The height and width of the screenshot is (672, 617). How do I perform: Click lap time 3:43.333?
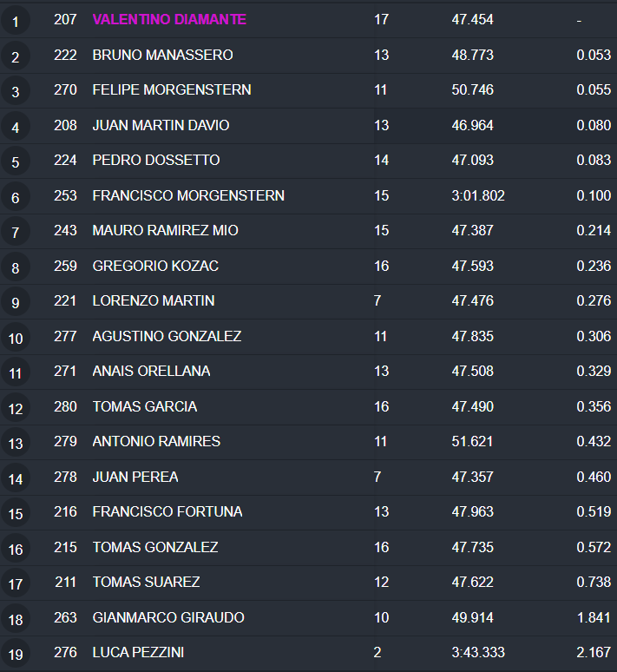[x=478, y=652]
